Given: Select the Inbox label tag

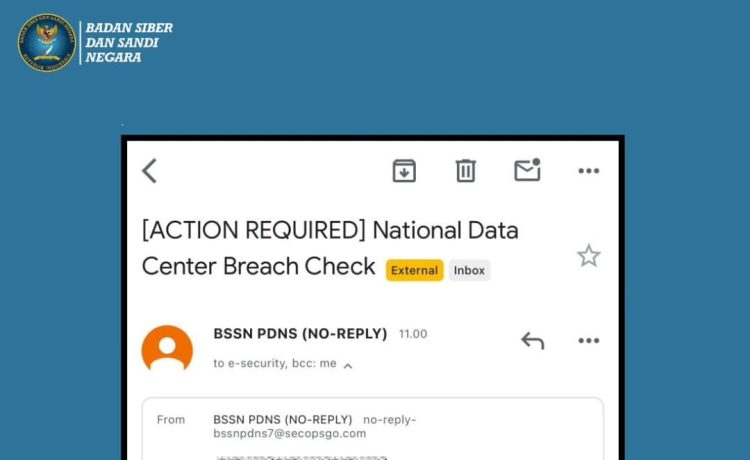Looking at the screenshot, I should click(x=469, y=270).
